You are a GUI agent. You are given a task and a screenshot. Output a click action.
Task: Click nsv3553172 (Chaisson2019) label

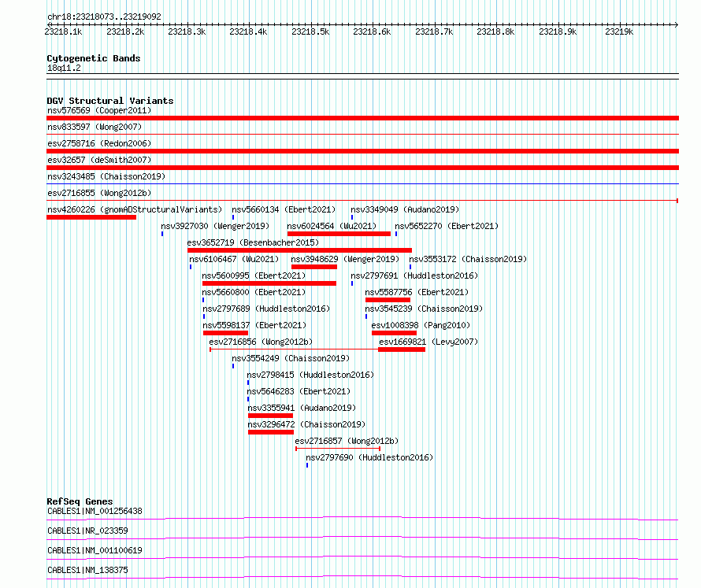point(468,259)
